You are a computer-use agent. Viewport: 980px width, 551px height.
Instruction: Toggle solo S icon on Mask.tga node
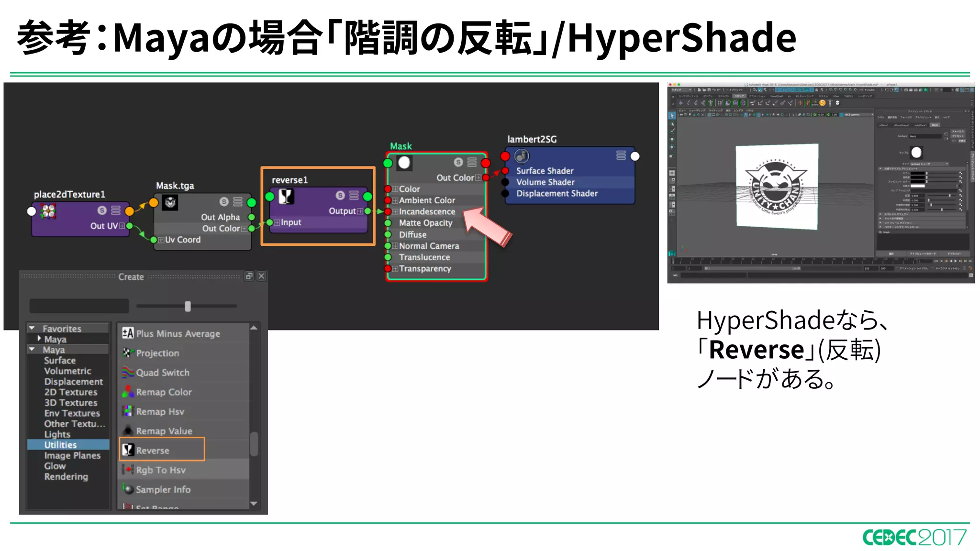click(x=224, y=201)
